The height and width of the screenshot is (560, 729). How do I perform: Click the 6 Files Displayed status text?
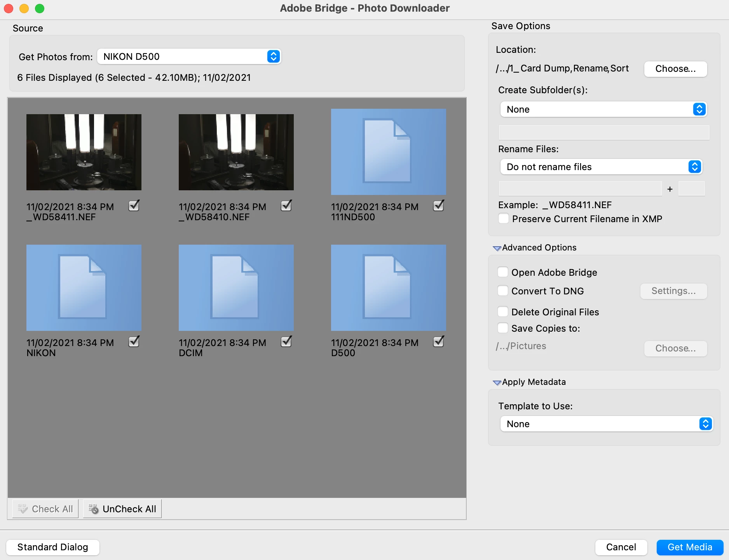point(134,78)
